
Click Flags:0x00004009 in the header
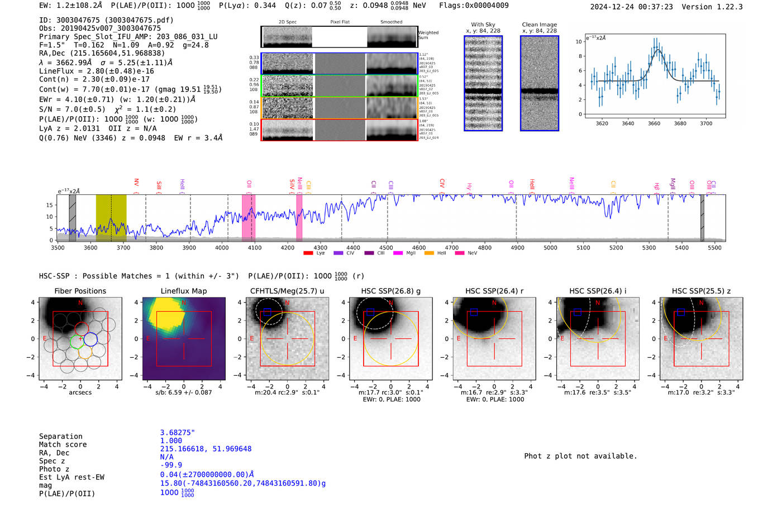coord(474,6)
